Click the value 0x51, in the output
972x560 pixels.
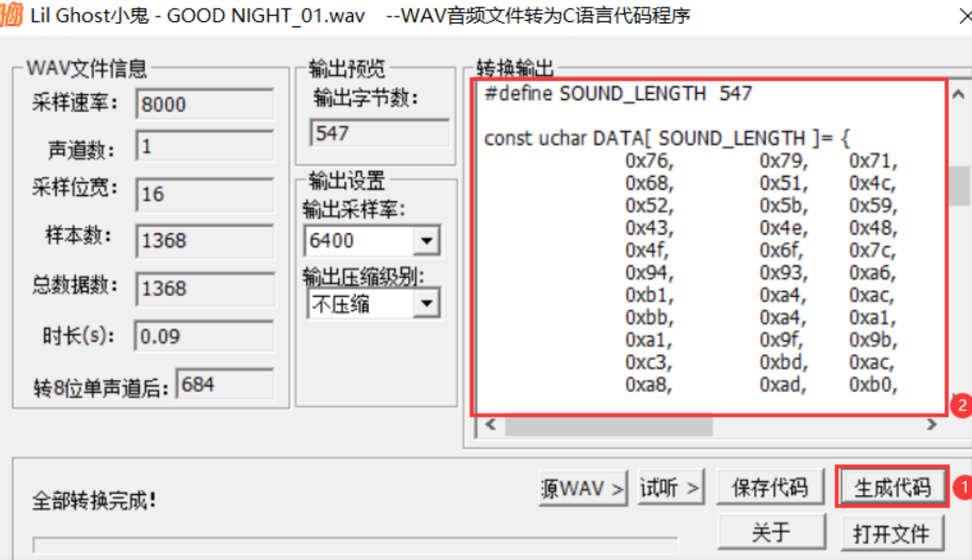pyautogui.click(x=784, y=184)
